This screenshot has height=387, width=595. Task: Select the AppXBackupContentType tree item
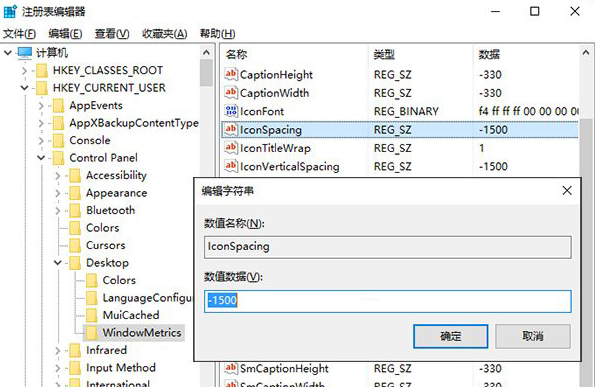tap(134, 123)
